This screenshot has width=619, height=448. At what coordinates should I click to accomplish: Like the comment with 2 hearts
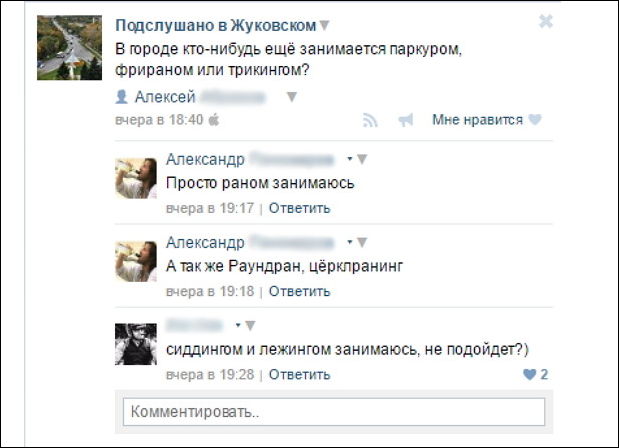[530, 374]
